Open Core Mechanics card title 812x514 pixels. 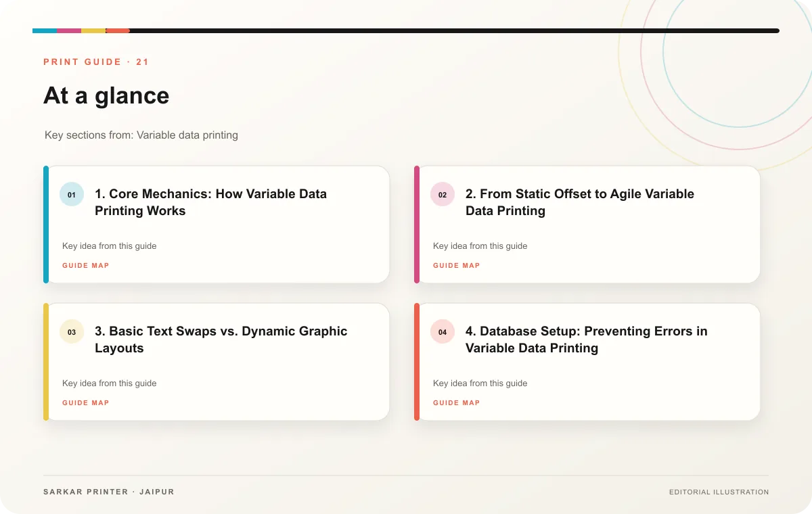tap(210, 202)
